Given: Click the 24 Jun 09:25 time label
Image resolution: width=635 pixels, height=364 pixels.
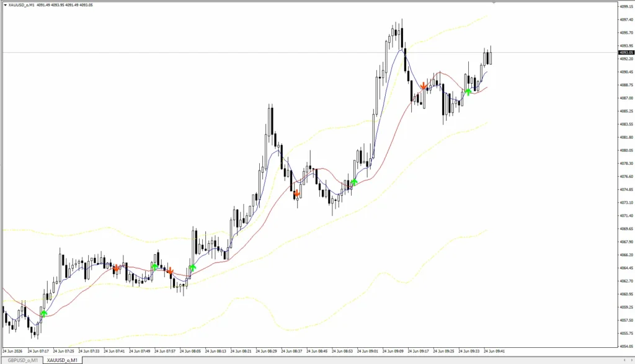Looking at the screenshot, I should point(443,351).
